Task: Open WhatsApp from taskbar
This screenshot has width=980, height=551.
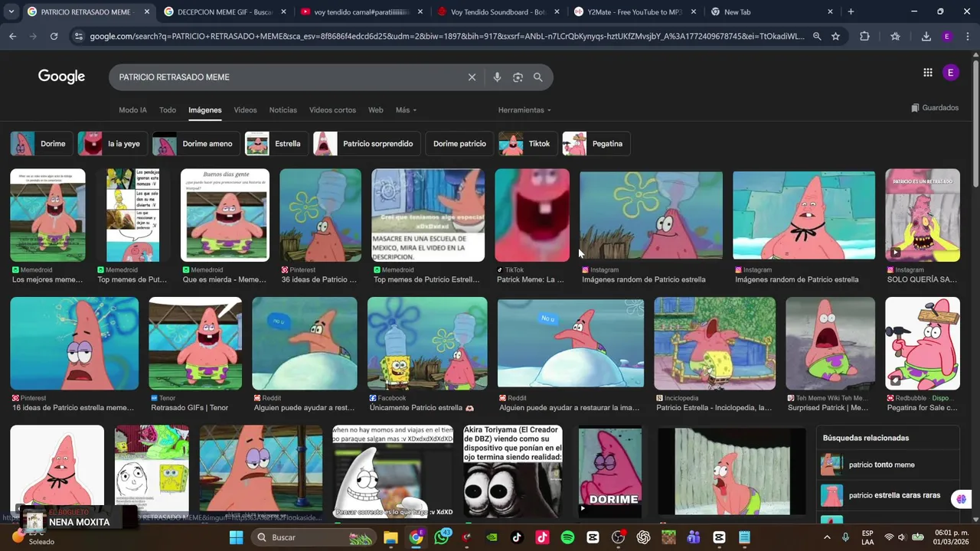Action: pyautogui.click(x=442, y=537)
